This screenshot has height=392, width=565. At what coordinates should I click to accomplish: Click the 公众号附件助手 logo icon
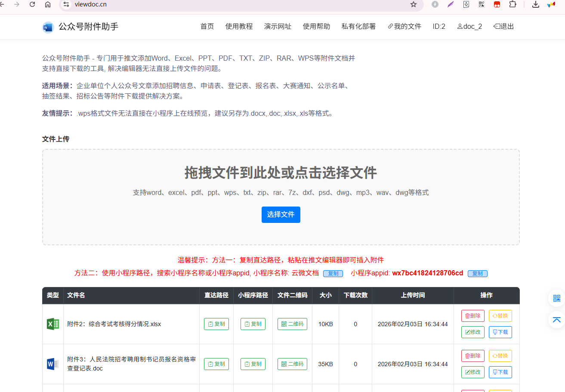[x=48, y=27]
